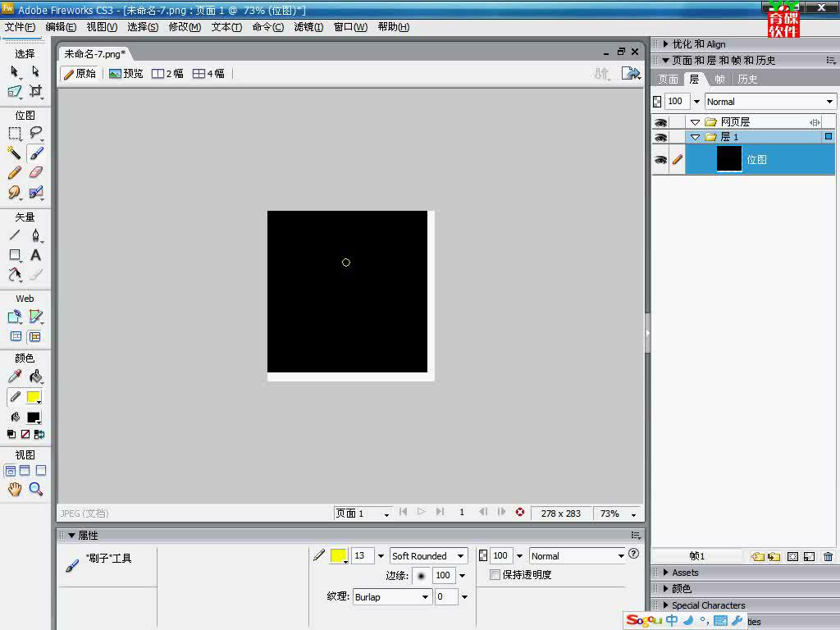Hide slices and hotspots
The image size is (840, 630).
[16, 336]
